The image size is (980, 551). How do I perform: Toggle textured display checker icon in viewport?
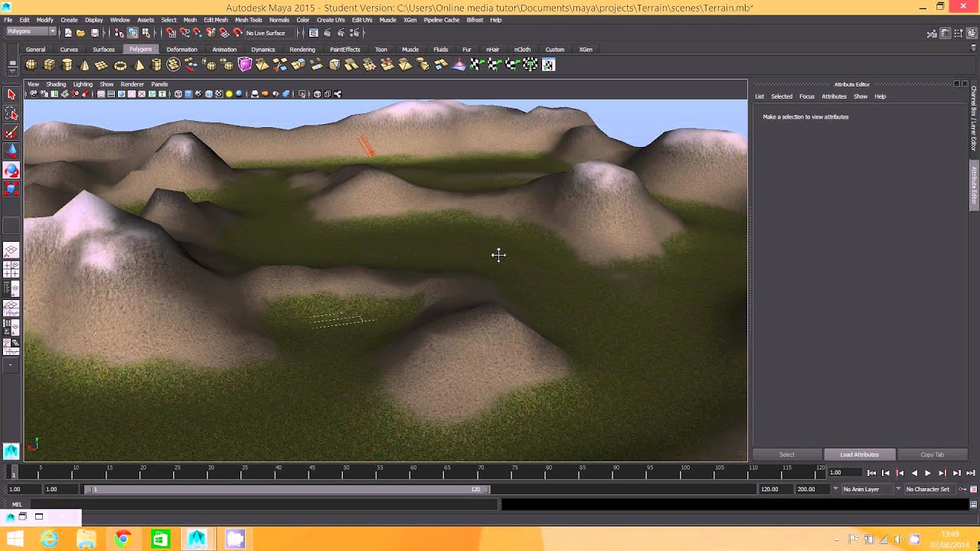pyautogui.click(x=219, y=94)
